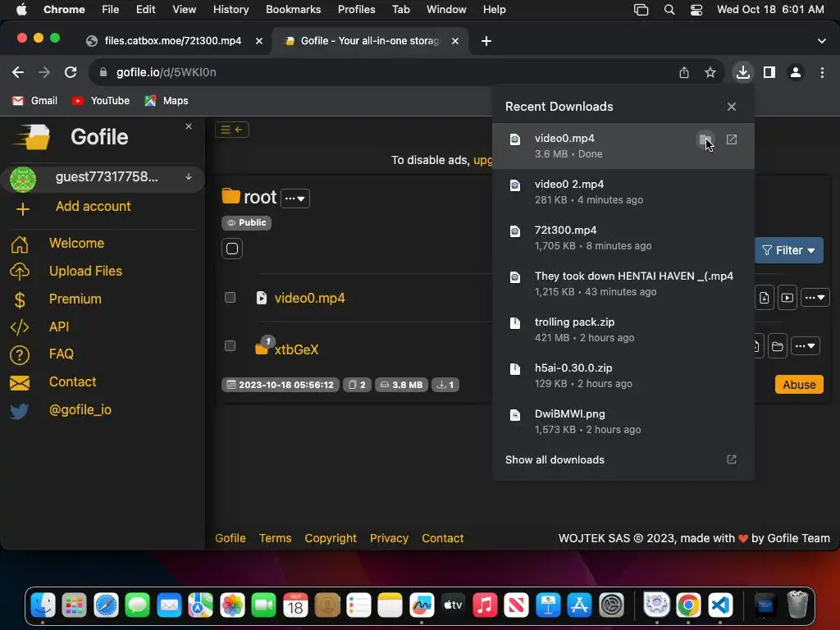Open the History menu
Image resolution: width=840 pixels, height=630 pixels.
click(231, 10)
